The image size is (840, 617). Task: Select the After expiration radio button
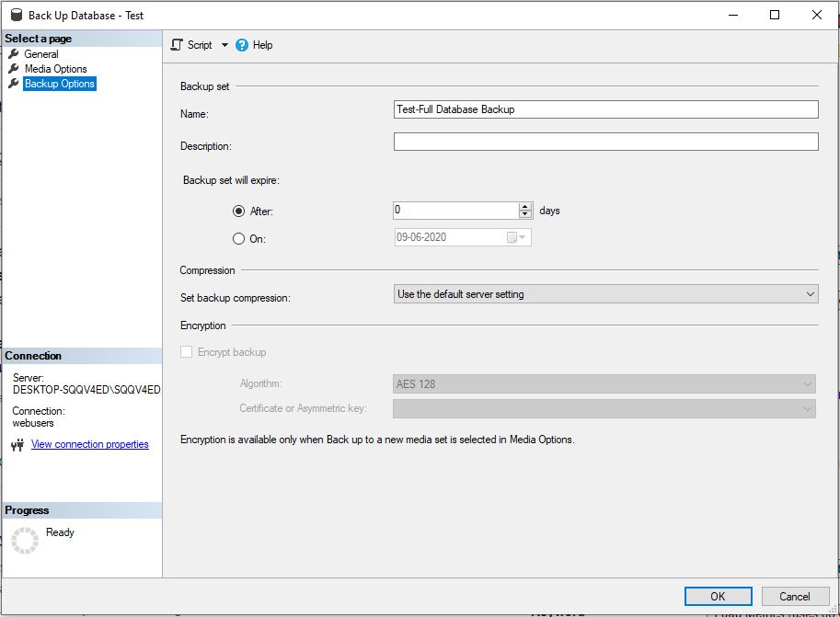pos(238,211)
